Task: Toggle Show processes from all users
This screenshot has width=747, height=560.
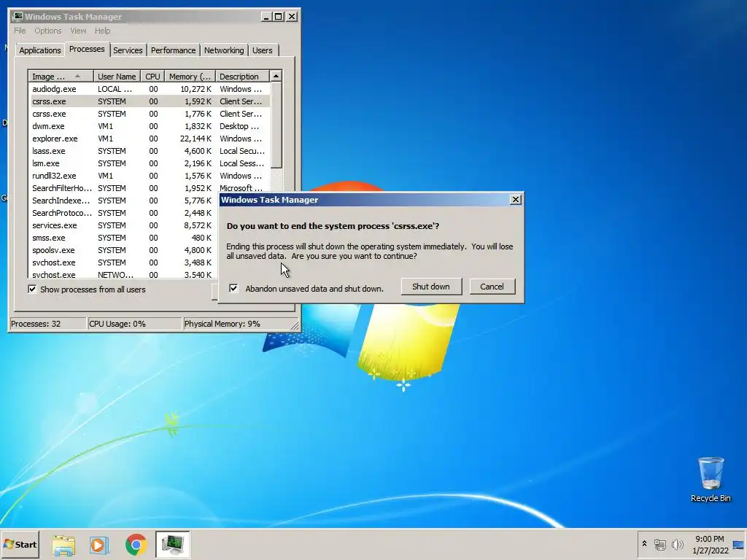Action: coord(32,289)
